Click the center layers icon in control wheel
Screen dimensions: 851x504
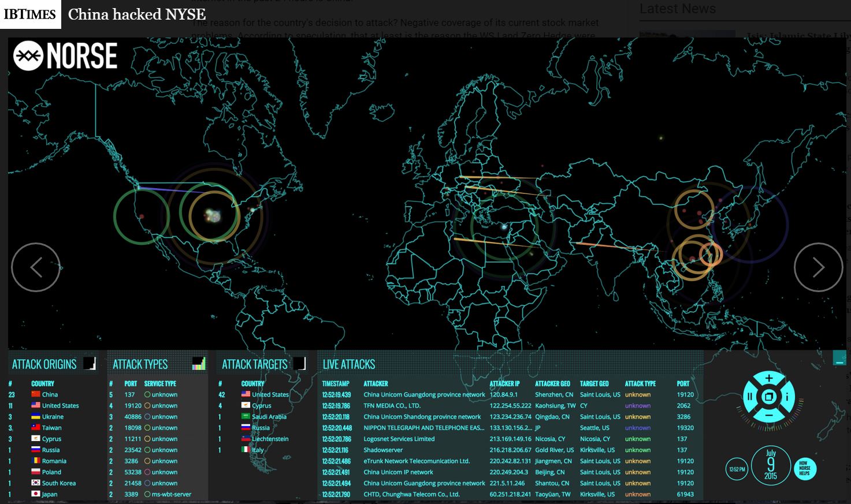tap(768, 397)
